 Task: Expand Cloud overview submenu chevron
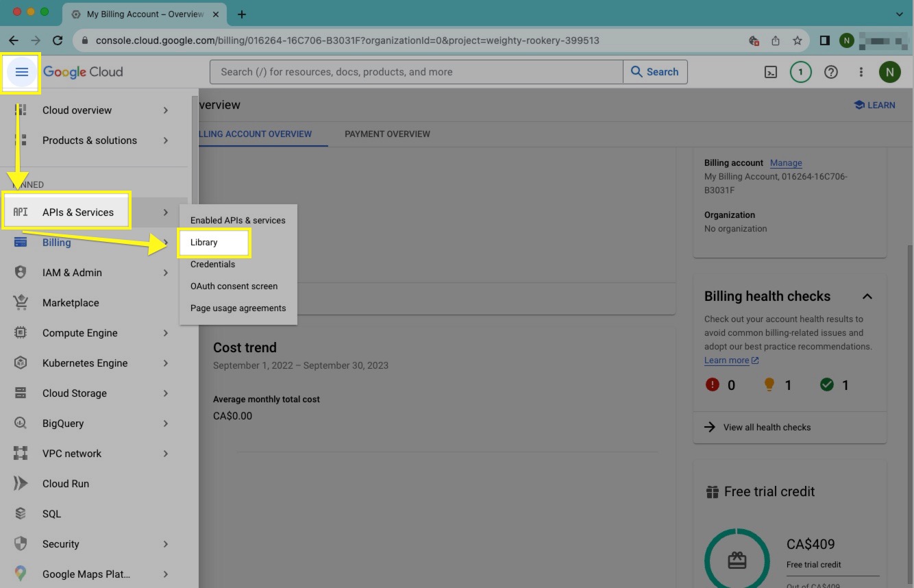point(166,110)
